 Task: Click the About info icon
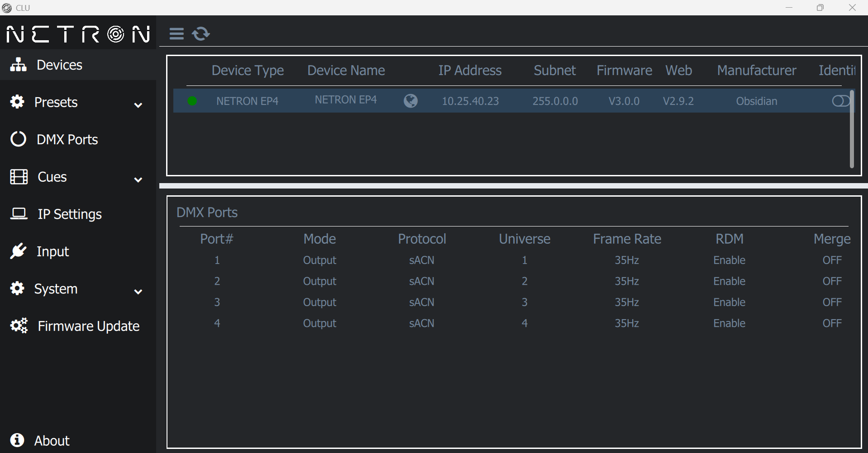coord(17,440)
